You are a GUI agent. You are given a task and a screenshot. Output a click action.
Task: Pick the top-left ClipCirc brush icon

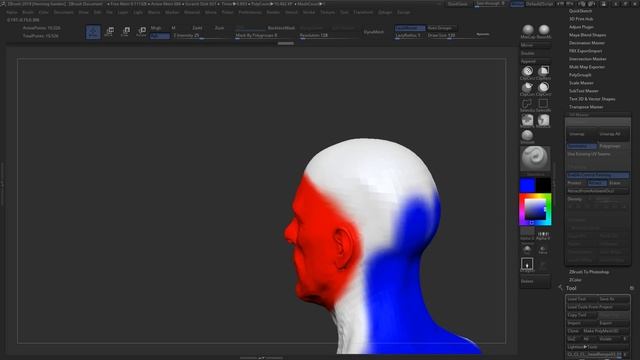coord(527,71)
